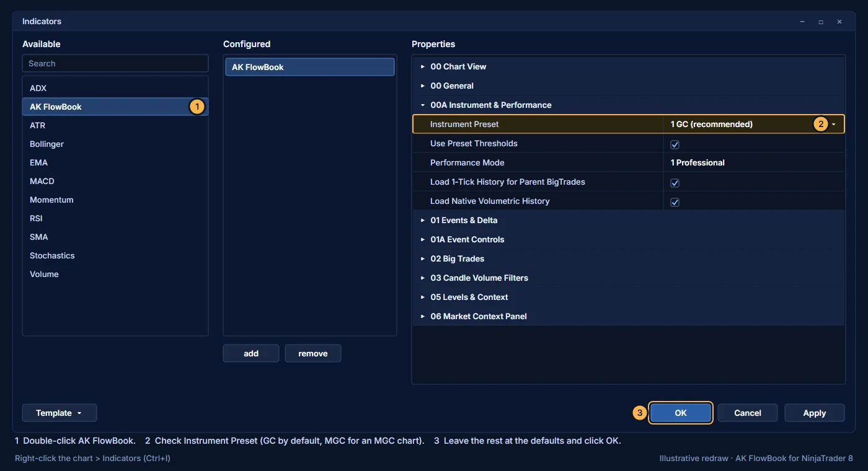The width and height of the screenshot is (868, 471).
Task: Expand the 05 Levels & Context section
Action: pyautogui.click(x=629, y=297)
